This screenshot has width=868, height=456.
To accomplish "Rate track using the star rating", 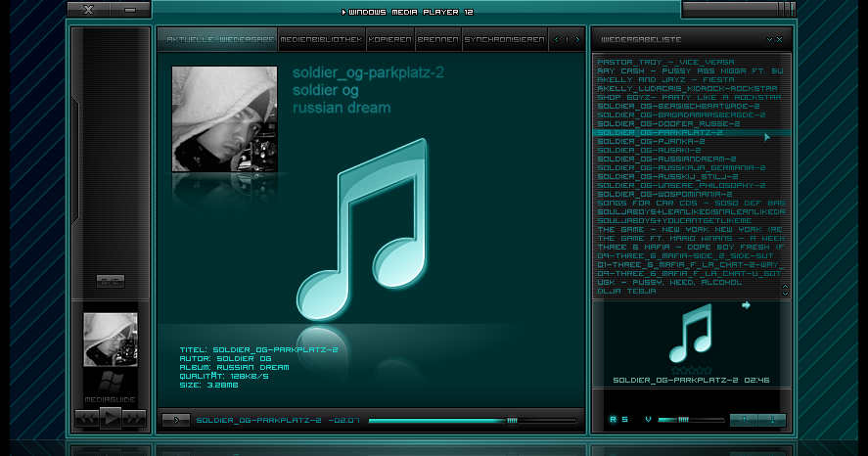I will [692, 370].
